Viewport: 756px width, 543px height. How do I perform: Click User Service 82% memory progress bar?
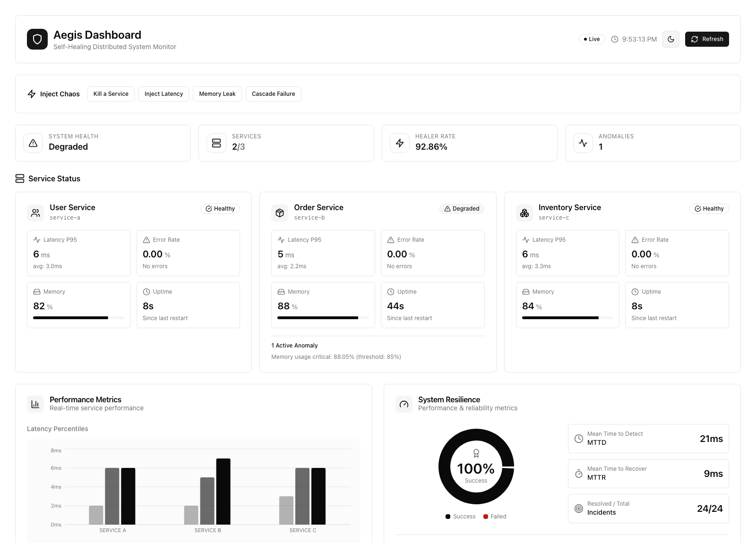click(x=79, y=318)
